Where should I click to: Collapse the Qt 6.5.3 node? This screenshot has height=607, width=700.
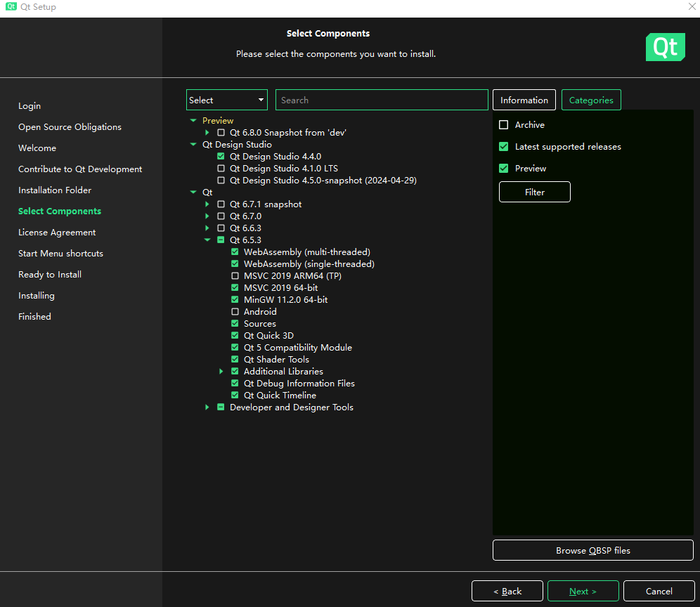[x=207, y=240]
